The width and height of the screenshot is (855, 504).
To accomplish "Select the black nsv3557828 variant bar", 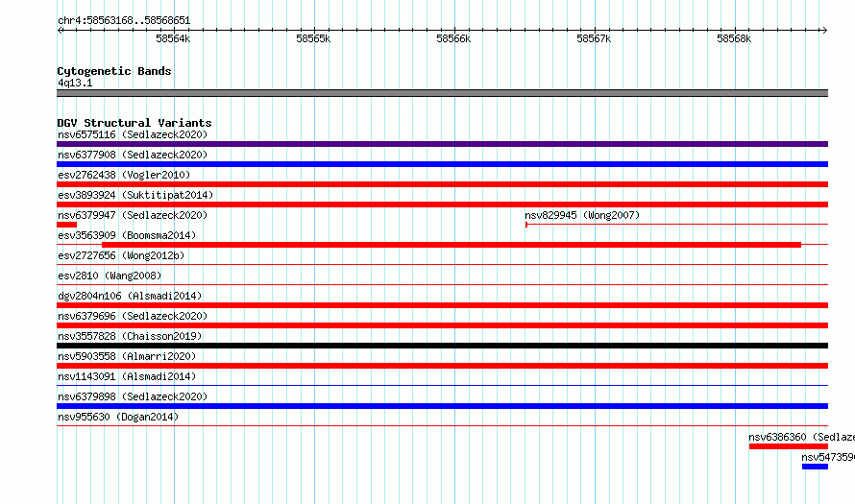I will point(442,346).
